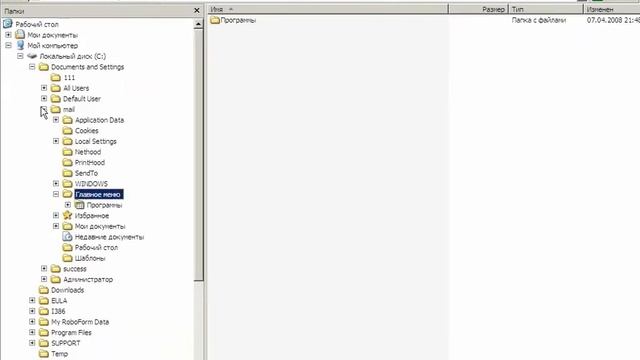The width and height of the screenshot is (640, 360).
Task: Click the Программы name in file list
Action: coord(238,20)
